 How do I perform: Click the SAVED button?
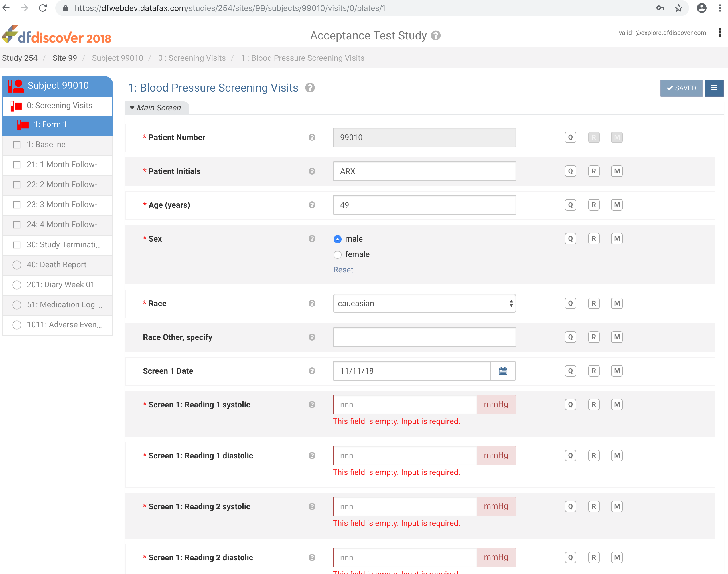[x=681, y=88]
